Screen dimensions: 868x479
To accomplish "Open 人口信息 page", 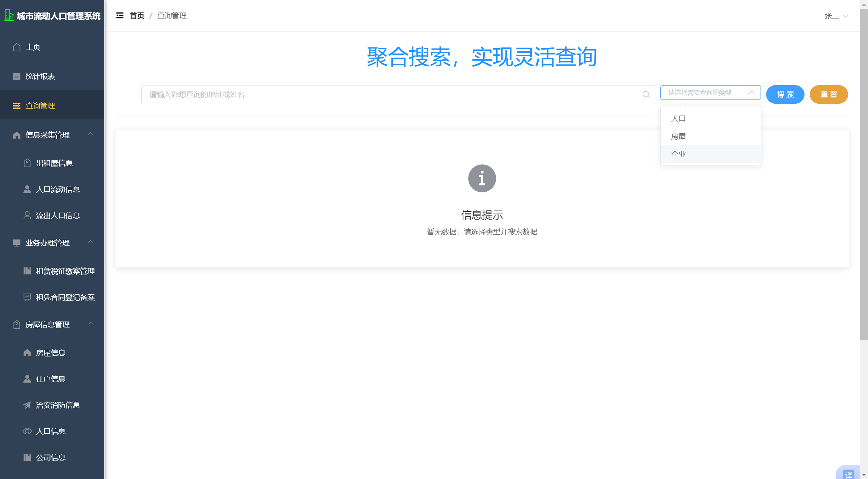I will (x=52, y=431).
